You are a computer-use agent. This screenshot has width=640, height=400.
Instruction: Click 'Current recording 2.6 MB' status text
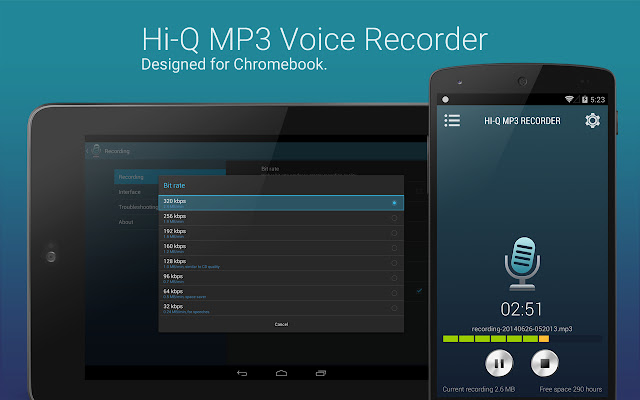478,389
